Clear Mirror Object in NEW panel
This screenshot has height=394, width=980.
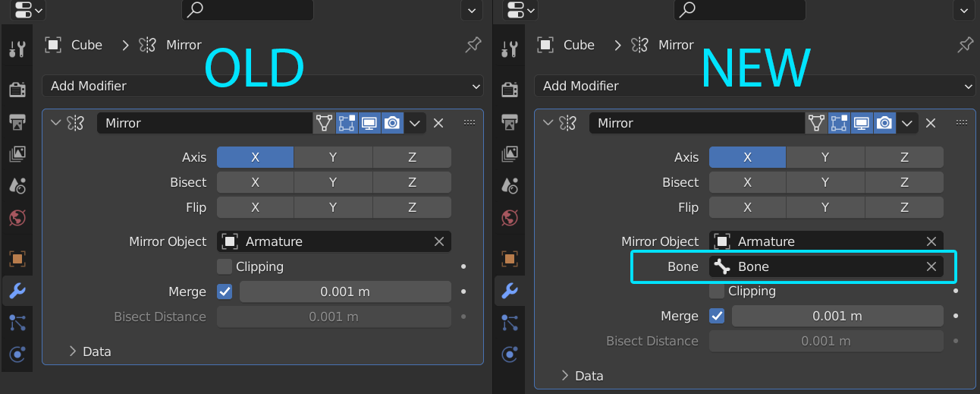[x=931, y=241]
